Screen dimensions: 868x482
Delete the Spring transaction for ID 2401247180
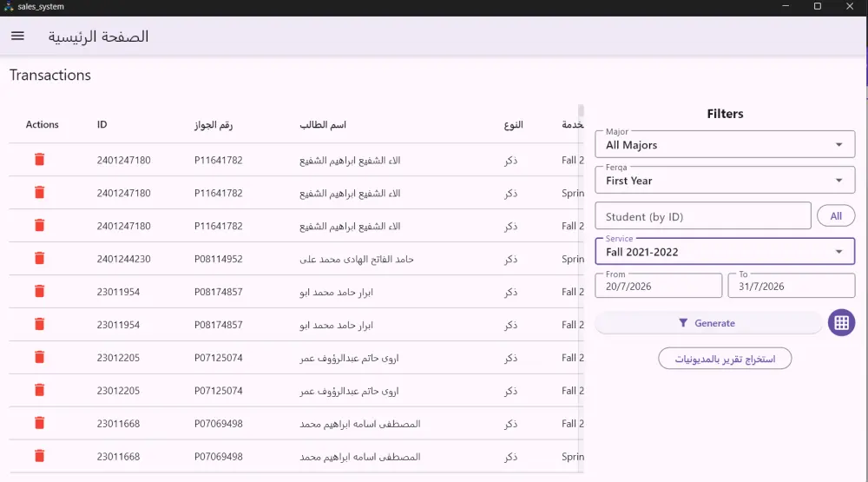coord(39,193)
